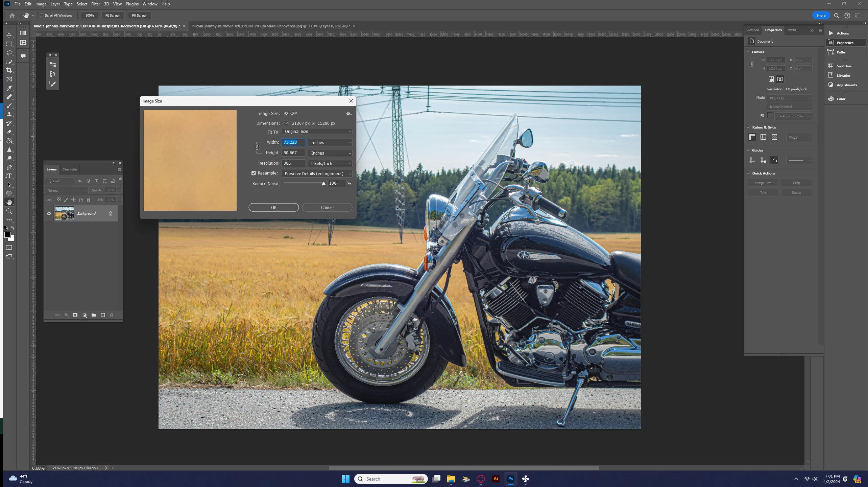Switch to the Channels tab
This screenshot has width=868, height=487.
69,169
